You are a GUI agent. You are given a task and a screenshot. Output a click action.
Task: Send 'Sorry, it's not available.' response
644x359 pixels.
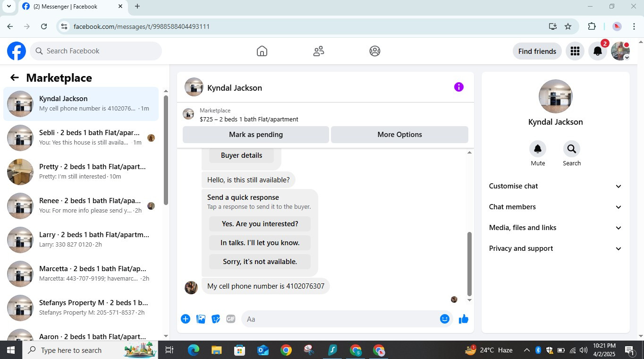pos(260,262)
